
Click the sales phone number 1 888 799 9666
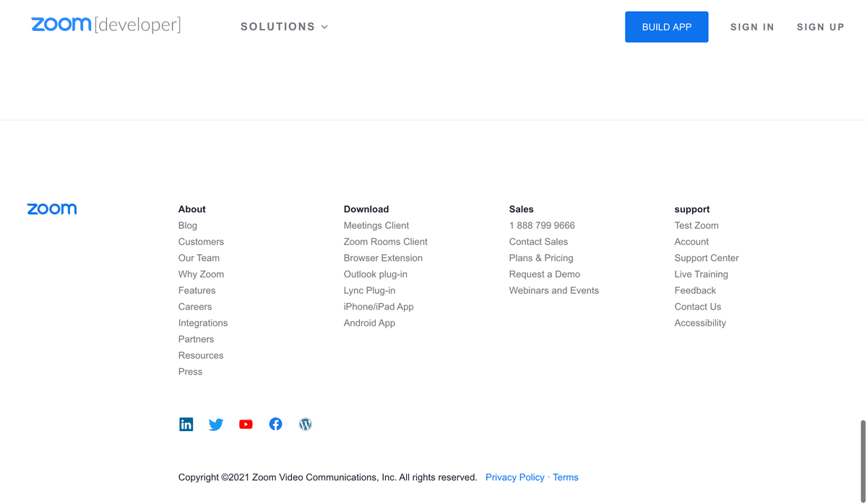(x=542, y=225)
